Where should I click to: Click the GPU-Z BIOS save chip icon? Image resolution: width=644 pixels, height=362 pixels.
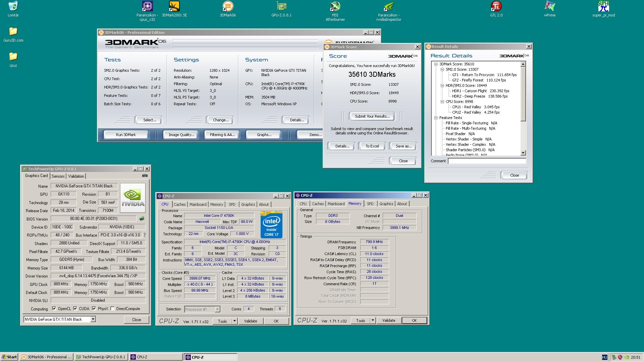point(142,219)
